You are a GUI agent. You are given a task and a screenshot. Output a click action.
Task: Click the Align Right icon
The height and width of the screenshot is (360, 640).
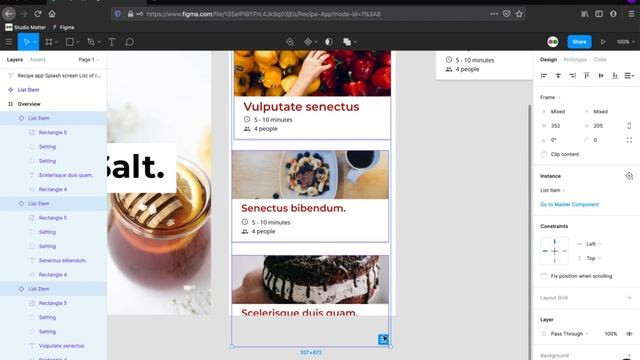572,76
